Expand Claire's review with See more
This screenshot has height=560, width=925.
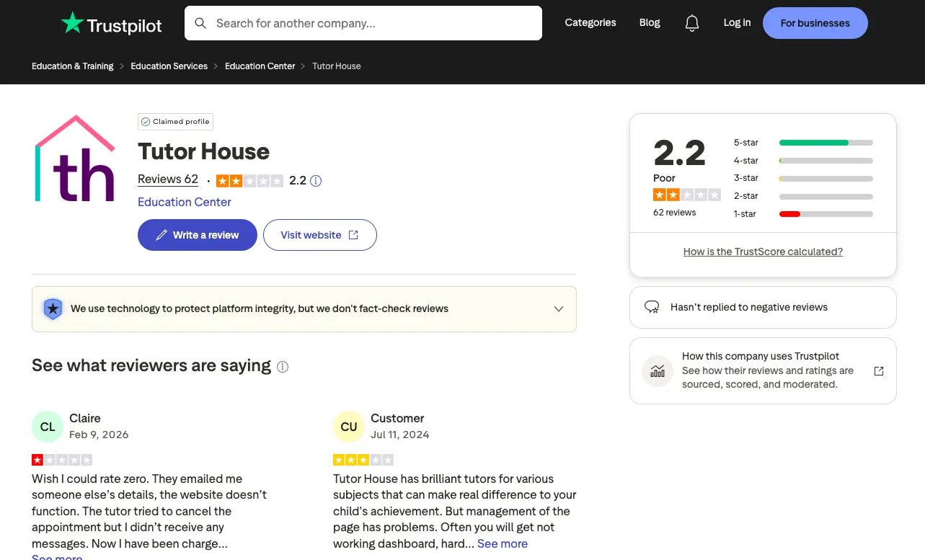click(x=56, y=556)
